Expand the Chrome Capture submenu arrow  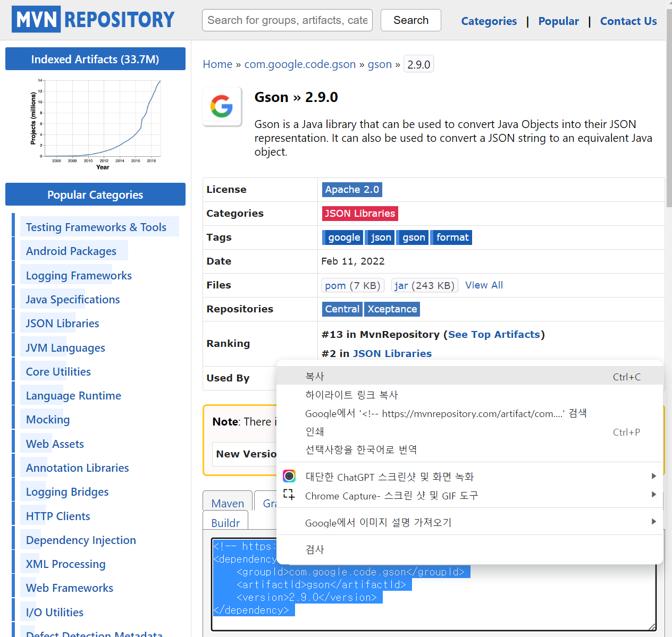[654, 495]
